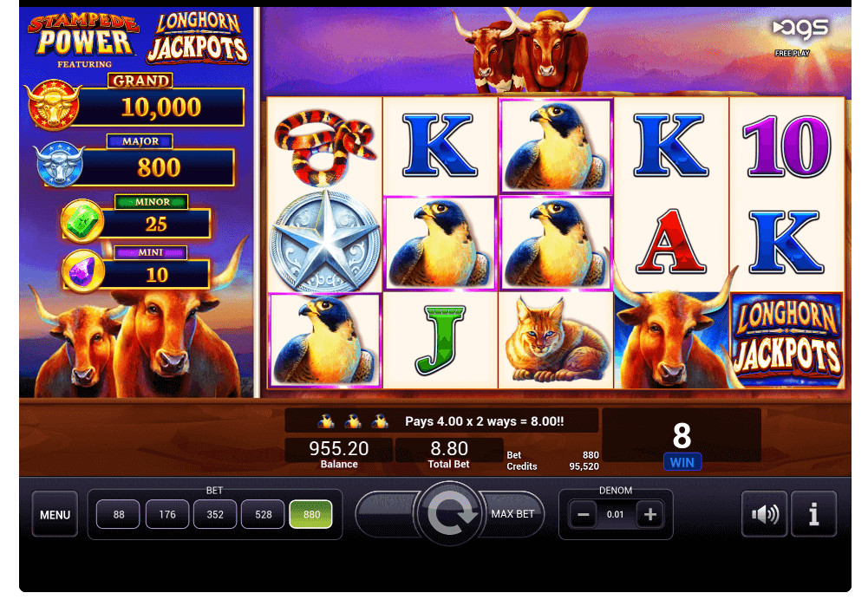Select the 88 bet option

(118, 514)
